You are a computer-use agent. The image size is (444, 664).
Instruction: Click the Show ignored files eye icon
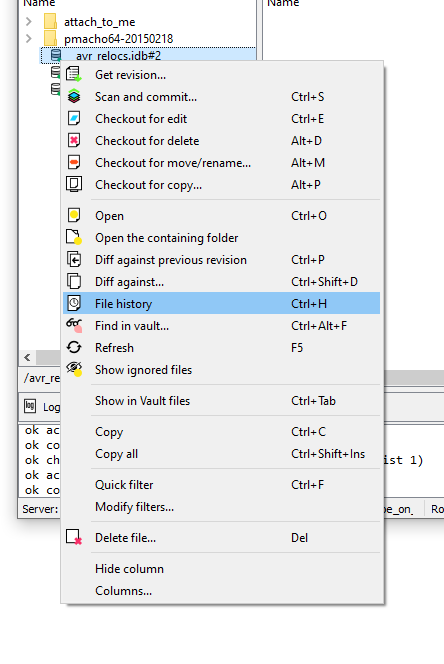coord(74,370)
